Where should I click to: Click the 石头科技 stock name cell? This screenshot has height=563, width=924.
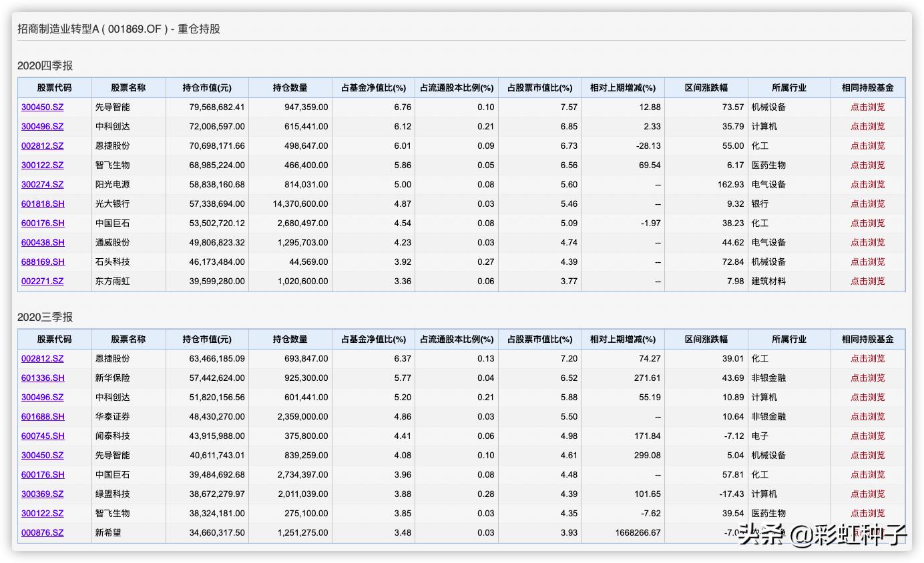[x=112, y=261]
